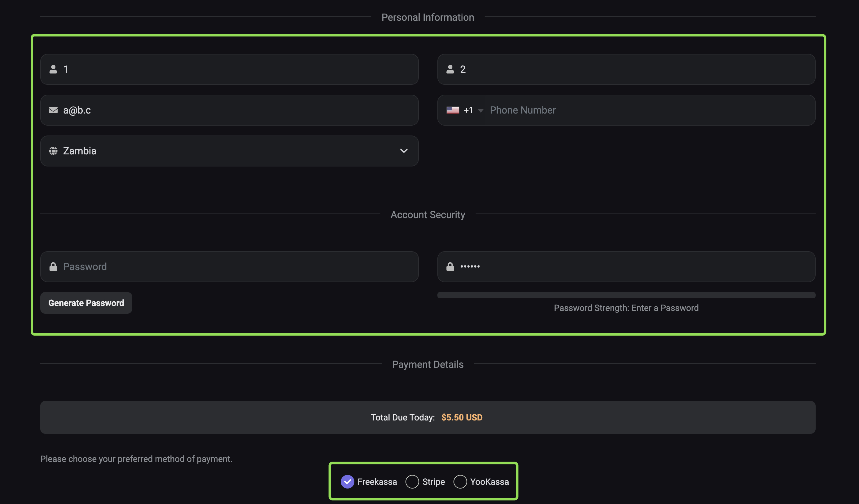The height and width of the screenshot is (504, 859).
Task: Click the envelope icon in the email field
Action: coord(53,110)
